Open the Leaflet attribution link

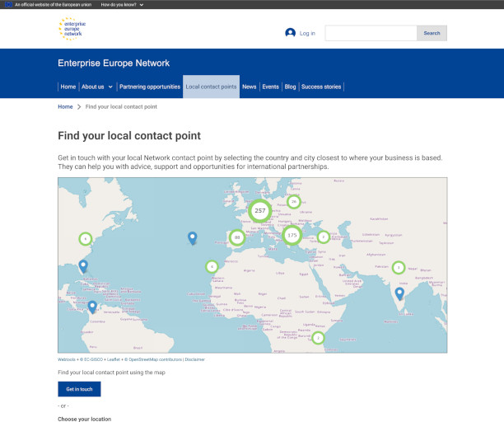[x=114, y=359]
